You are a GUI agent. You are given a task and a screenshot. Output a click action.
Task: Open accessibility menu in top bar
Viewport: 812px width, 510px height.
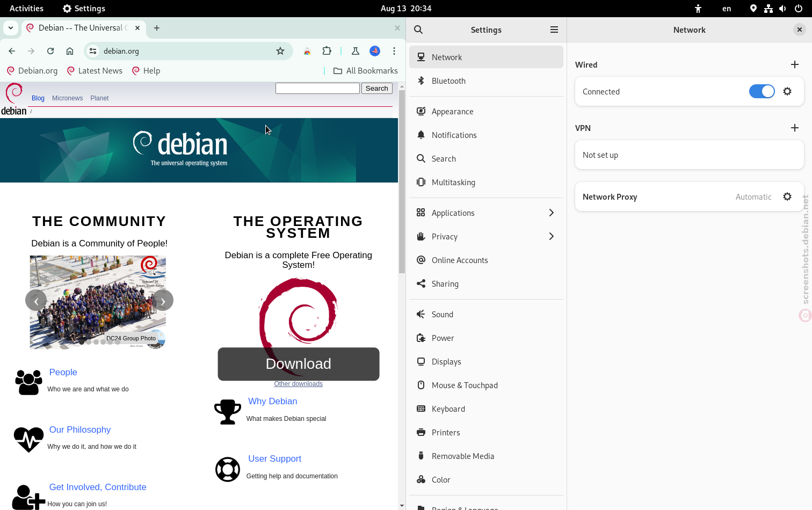(698, 8)
